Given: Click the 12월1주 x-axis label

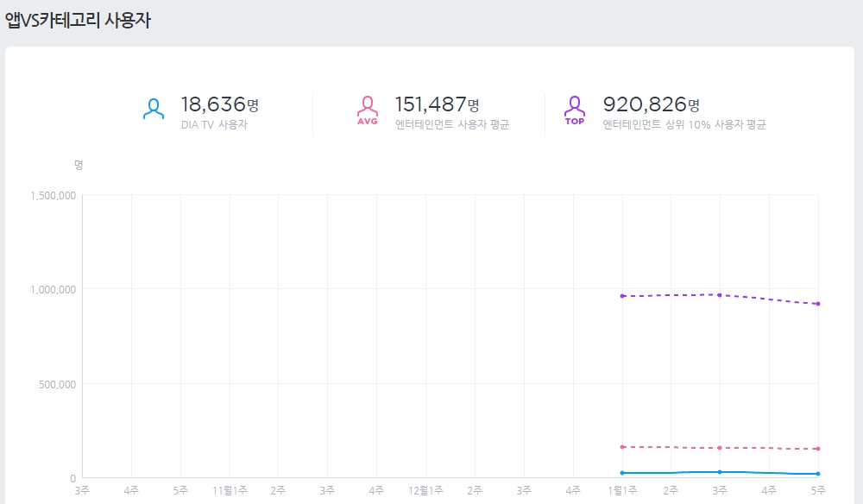Looking at the screenshot, I should point(425,490).
